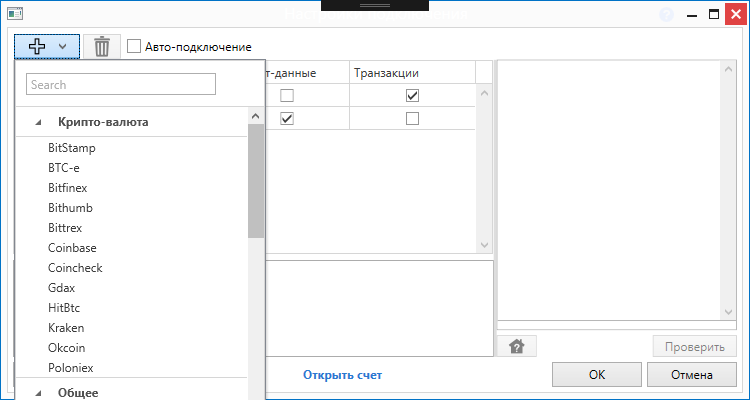Open the add-connection dropdown arrow

[x=62, y=47]
